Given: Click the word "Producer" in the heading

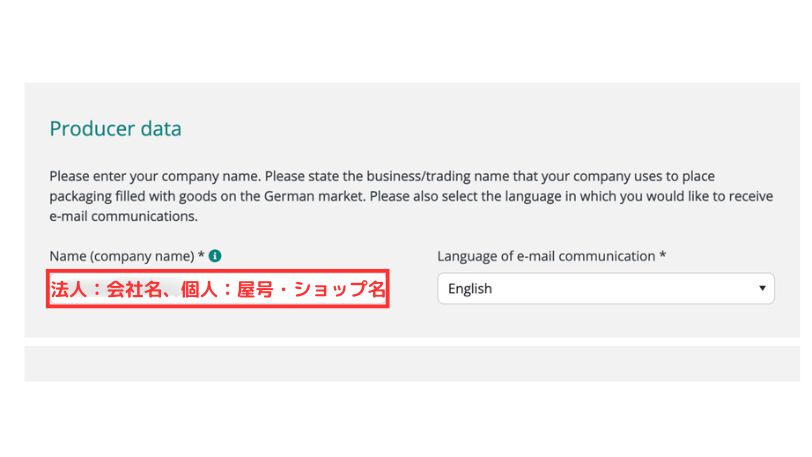Looking at the screenshot, I should pos(85,129).
